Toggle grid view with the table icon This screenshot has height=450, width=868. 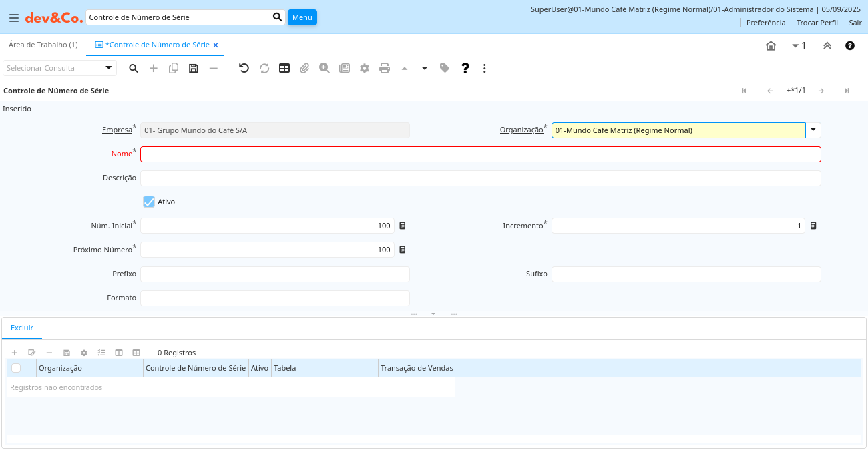284,68
